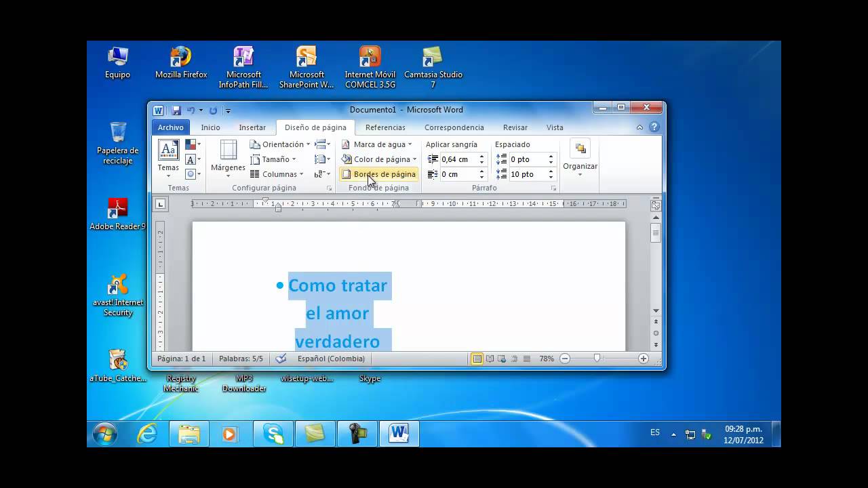Viewport: 868px width, 488px height.
Task: Increase left indent with up arrow
Action: point(481,157)
